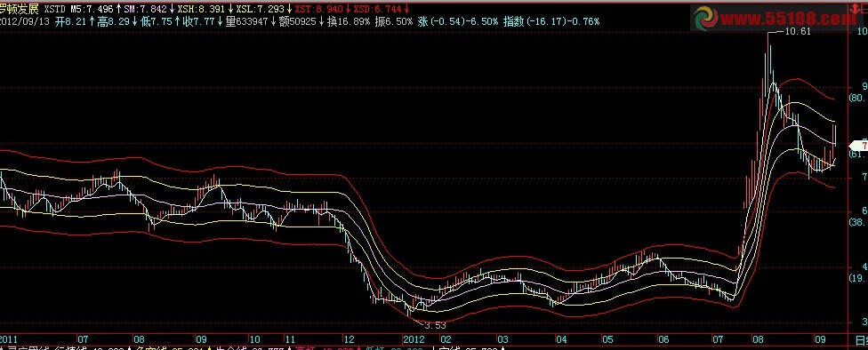Click the stock name 罗顿发展 in header

pyautogui.click(x=20, y=9)
